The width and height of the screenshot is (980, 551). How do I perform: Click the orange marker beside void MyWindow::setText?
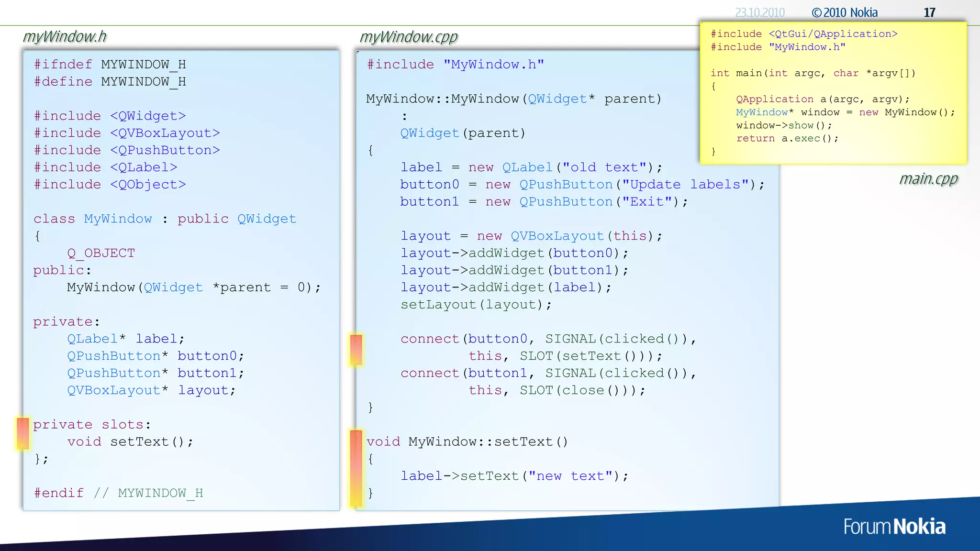pos(356,467)
